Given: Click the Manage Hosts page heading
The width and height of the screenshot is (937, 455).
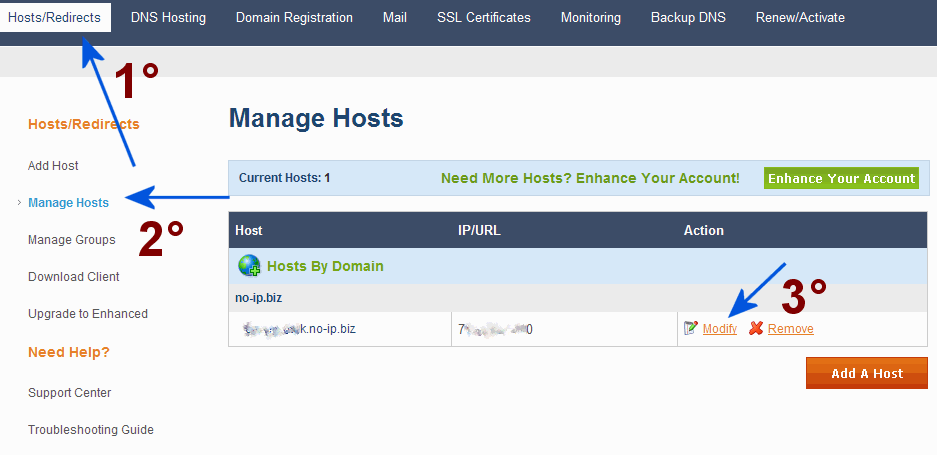Looking at the screenshot, I should (316, 118).
